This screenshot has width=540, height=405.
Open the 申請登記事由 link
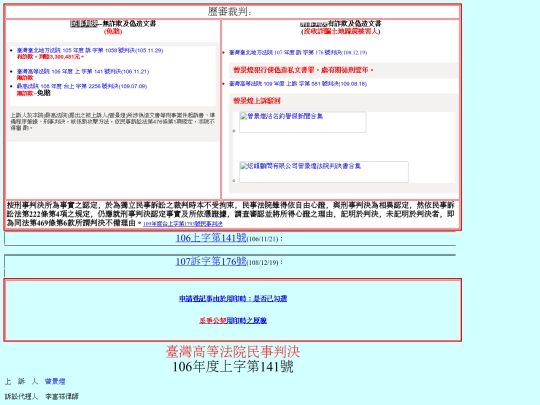point(233,299)
